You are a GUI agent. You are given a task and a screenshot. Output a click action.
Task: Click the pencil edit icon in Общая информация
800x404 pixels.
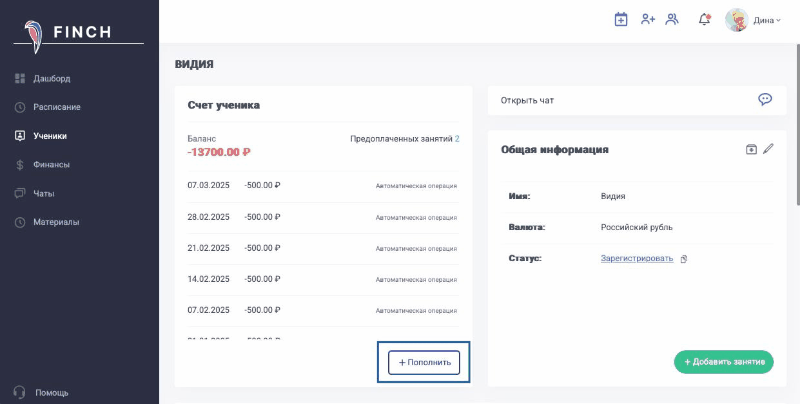coord(768,149)
